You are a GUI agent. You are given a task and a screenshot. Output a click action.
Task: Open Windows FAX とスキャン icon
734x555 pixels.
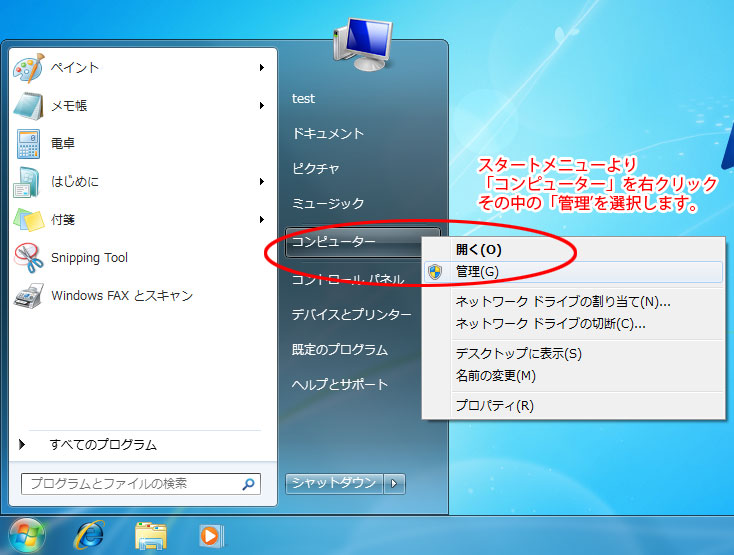(x=29, y=296)
